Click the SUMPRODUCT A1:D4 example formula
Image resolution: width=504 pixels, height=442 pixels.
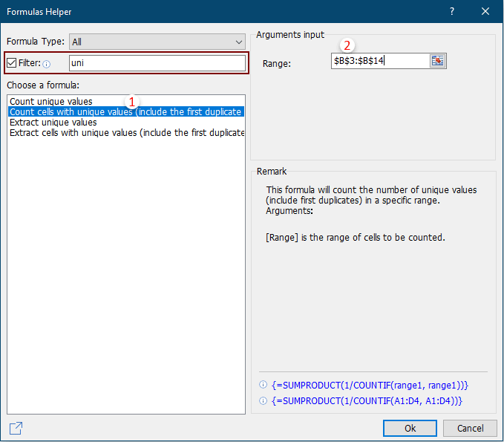pos(367,400)
